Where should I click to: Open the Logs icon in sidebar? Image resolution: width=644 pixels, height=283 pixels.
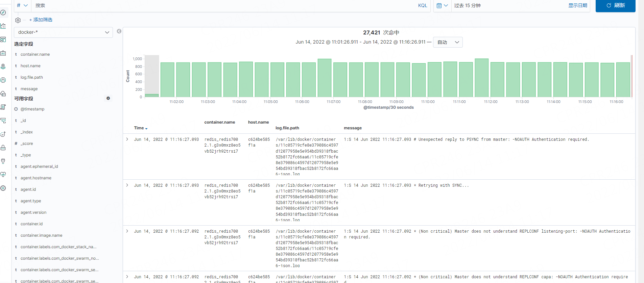tap(3, 107)
